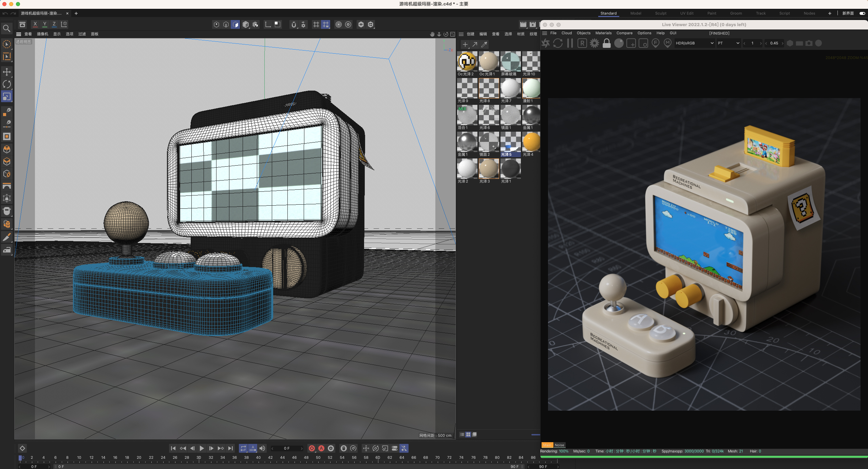Toggle timeline loop playback mode
The image size is (868, 469).
(243, 448)
